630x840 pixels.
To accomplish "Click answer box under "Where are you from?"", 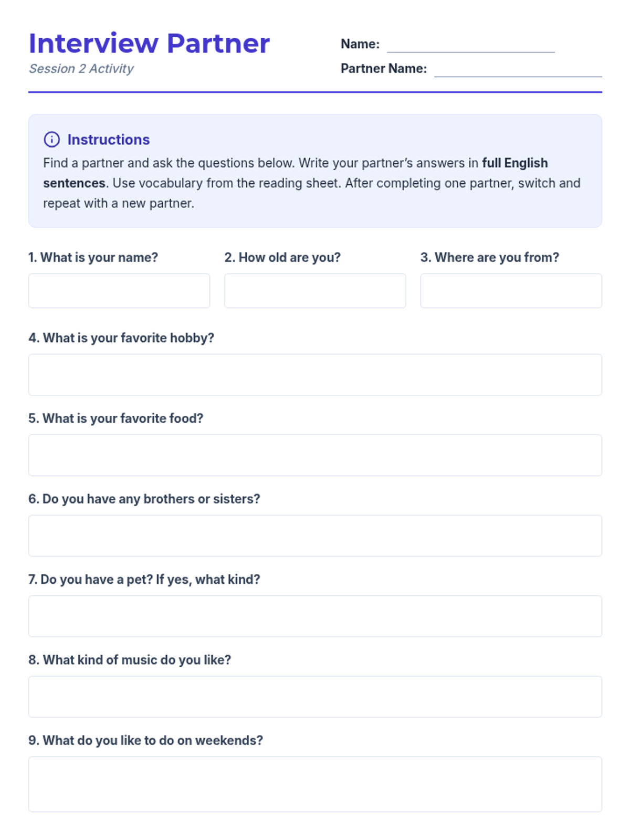I will tap(511, 291).
